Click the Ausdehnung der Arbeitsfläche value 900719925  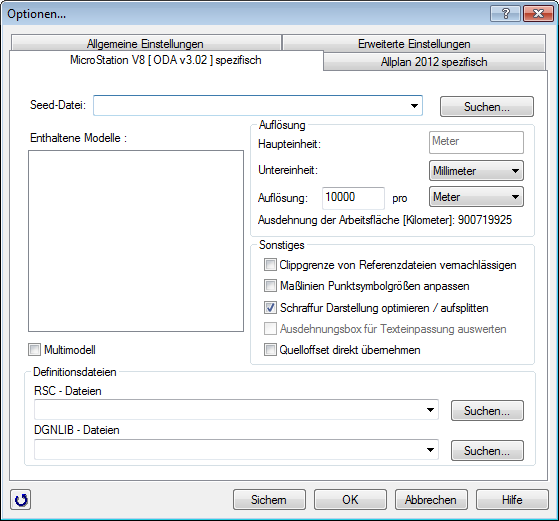tap(485, 220)
